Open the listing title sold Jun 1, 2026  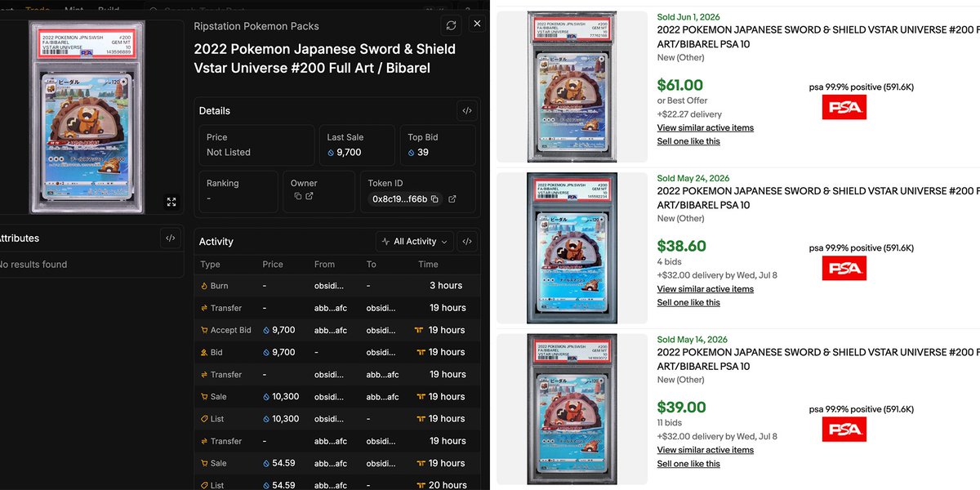pos(818,37)
